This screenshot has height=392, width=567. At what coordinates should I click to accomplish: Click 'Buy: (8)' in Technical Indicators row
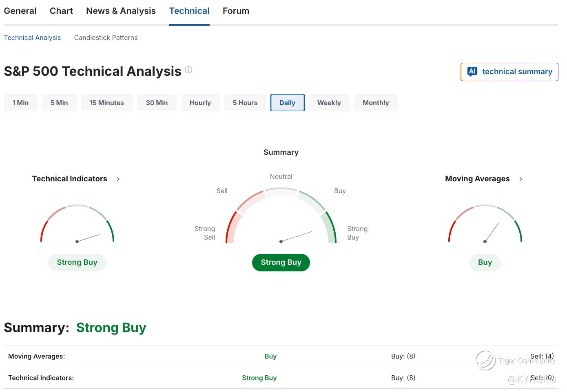tap(403, 378)
